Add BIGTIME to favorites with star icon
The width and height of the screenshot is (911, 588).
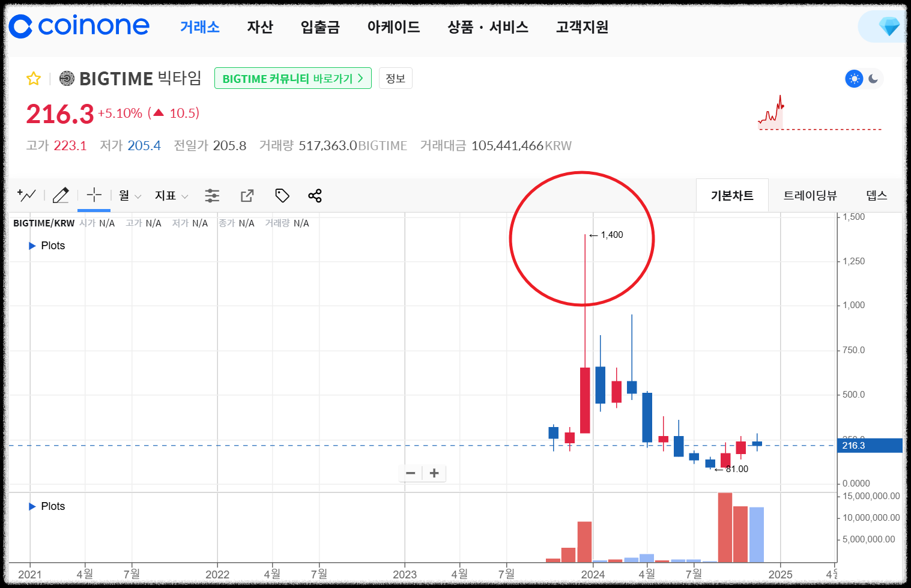[34, 79]
